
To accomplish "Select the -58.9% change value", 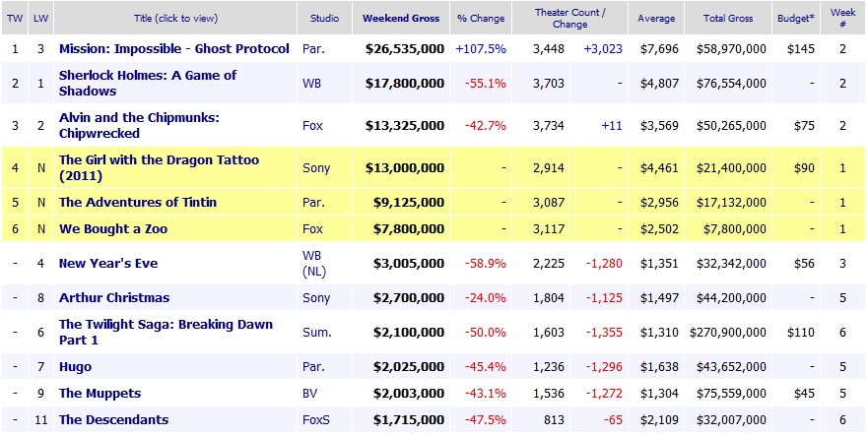I will [x=485, y=263].
